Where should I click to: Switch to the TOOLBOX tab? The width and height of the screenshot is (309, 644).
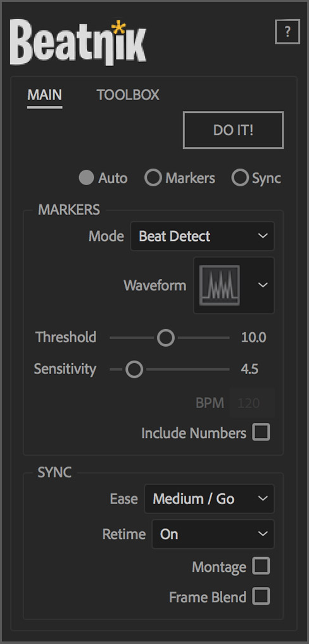(128, 95)
